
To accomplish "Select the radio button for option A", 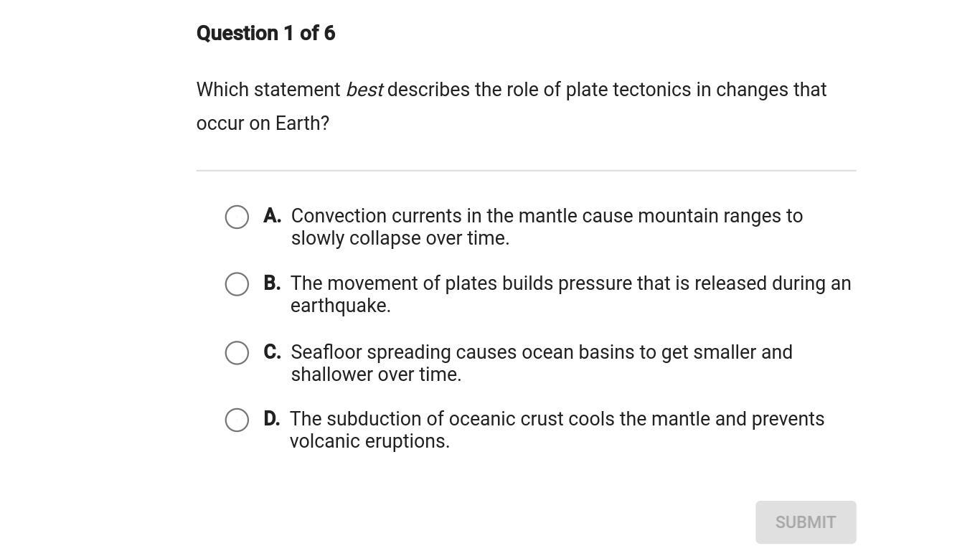I will [x=237, y=217].
